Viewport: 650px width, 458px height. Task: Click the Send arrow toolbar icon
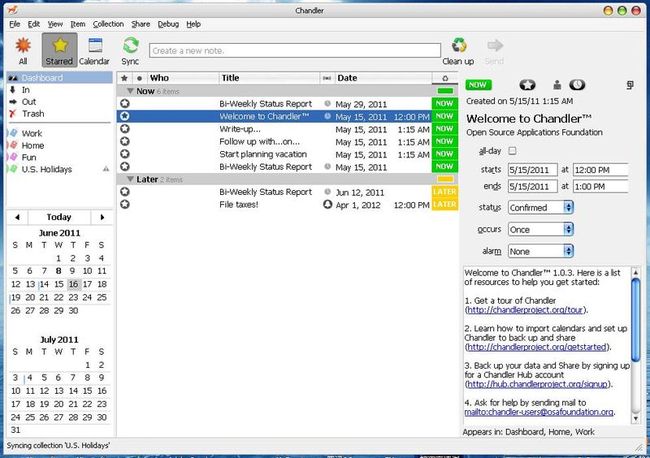click(x=495, y=50)
